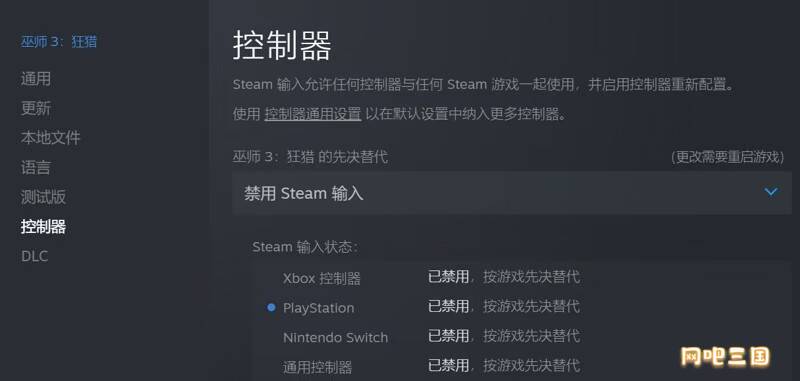The width and height of the screenshot is (800, 381).
Task: Select 通用 in the sidebar
Action: (x=36, y=79)
